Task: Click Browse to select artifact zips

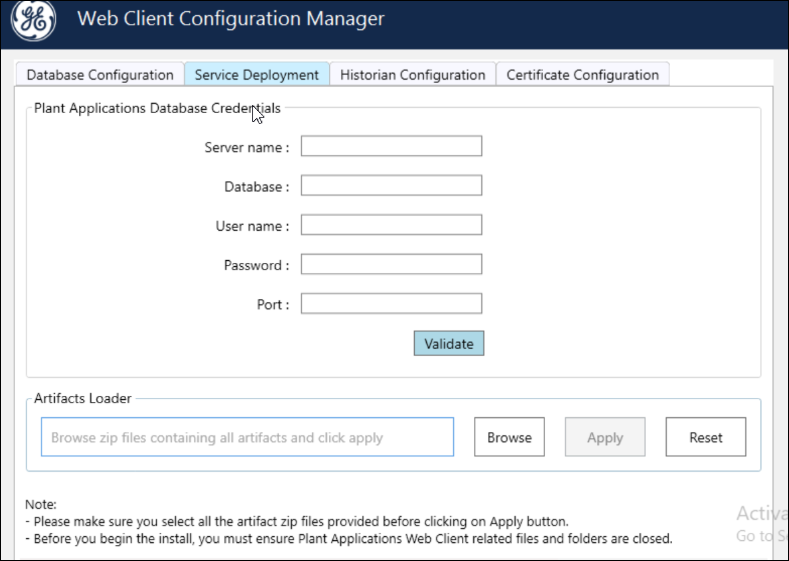Action: 509,437
